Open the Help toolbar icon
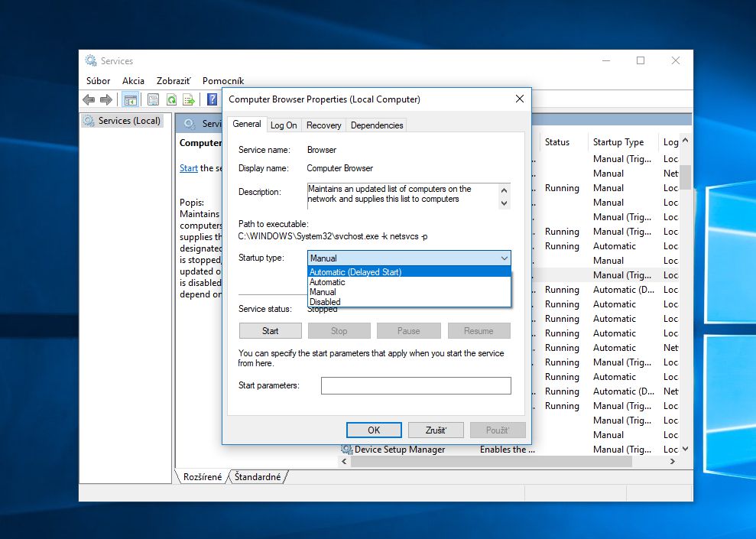The height and width of the screenshot is (539, 756). [212, 100]
